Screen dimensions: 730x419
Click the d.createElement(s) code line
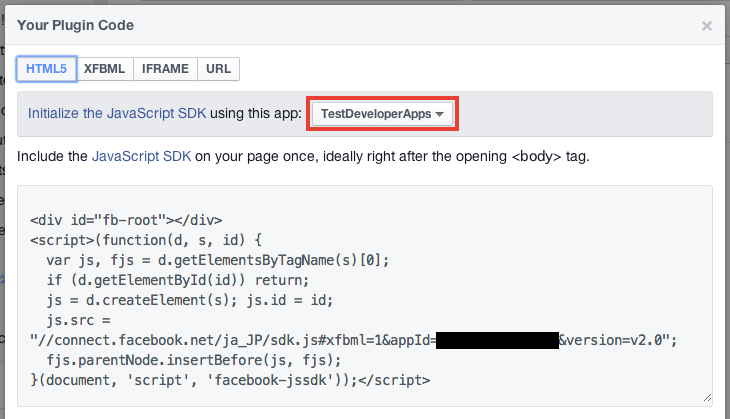[x=189, y=300]
